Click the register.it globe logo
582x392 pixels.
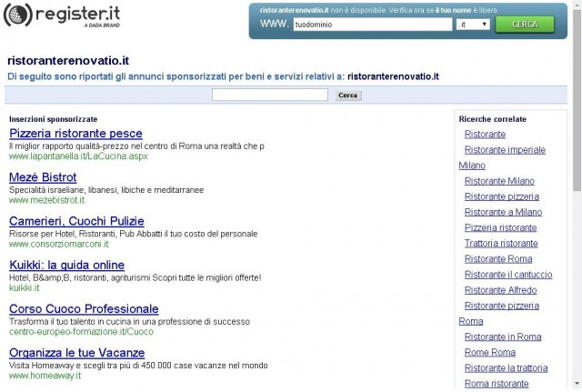[18, 15]
